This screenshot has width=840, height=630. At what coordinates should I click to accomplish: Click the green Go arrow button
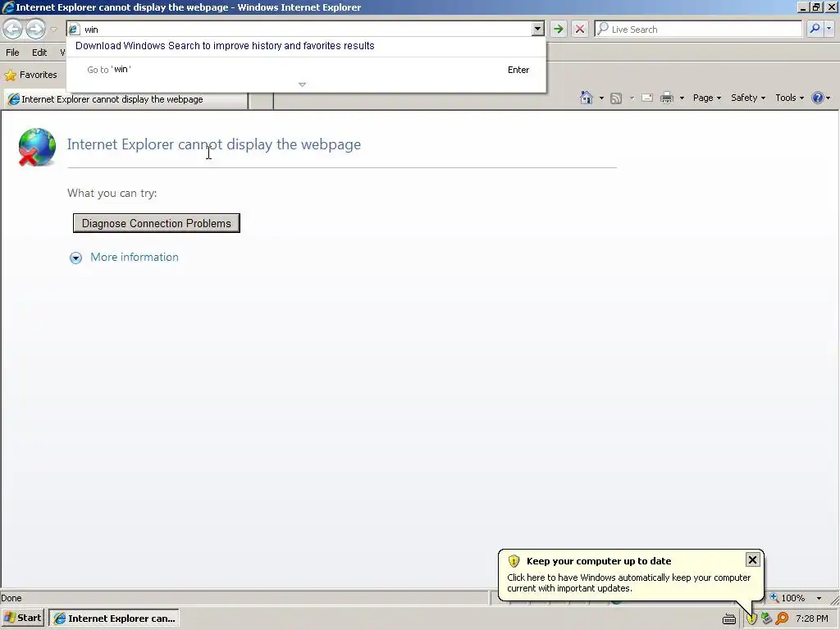click(558, 29)
